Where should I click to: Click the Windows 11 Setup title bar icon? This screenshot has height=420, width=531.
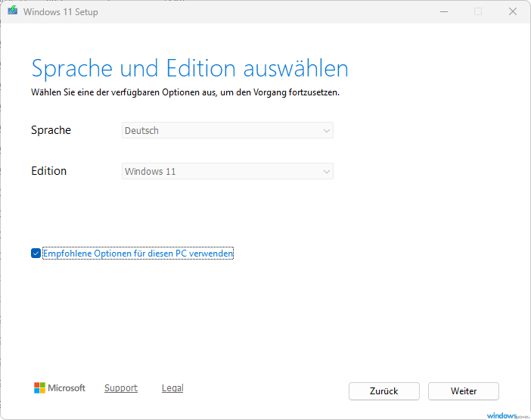pos(13,11)
